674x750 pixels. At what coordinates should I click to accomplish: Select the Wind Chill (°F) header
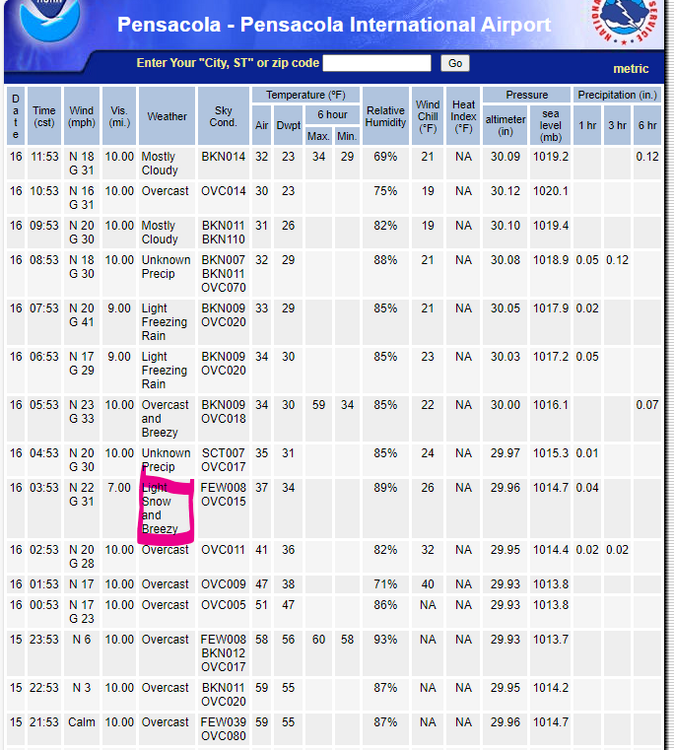coord(427,116)
